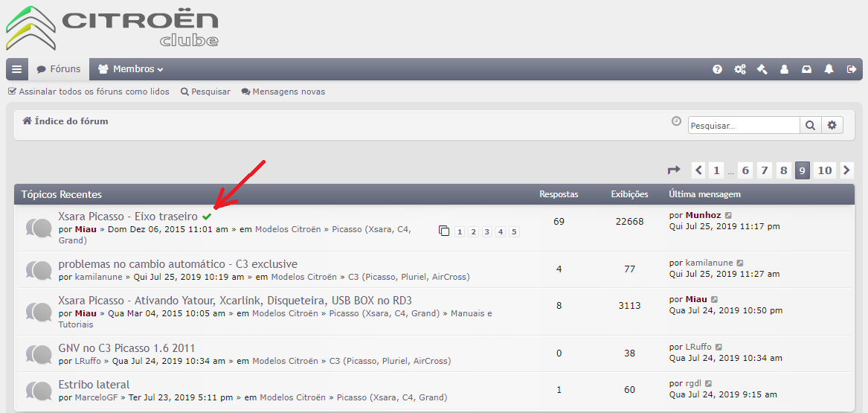Open 'Mensagens novas' in the sub-menu
868x413 pixels.
coord(283,92)
